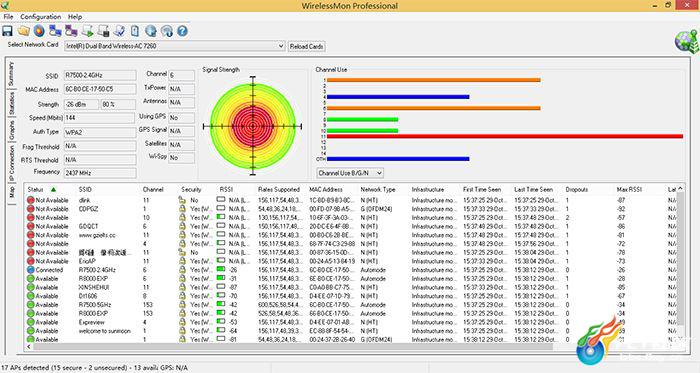This screenshot has height=373, width=700.
Task: Click the green status icon for welcome to sunmoon
Action: (x=30, y=331)
